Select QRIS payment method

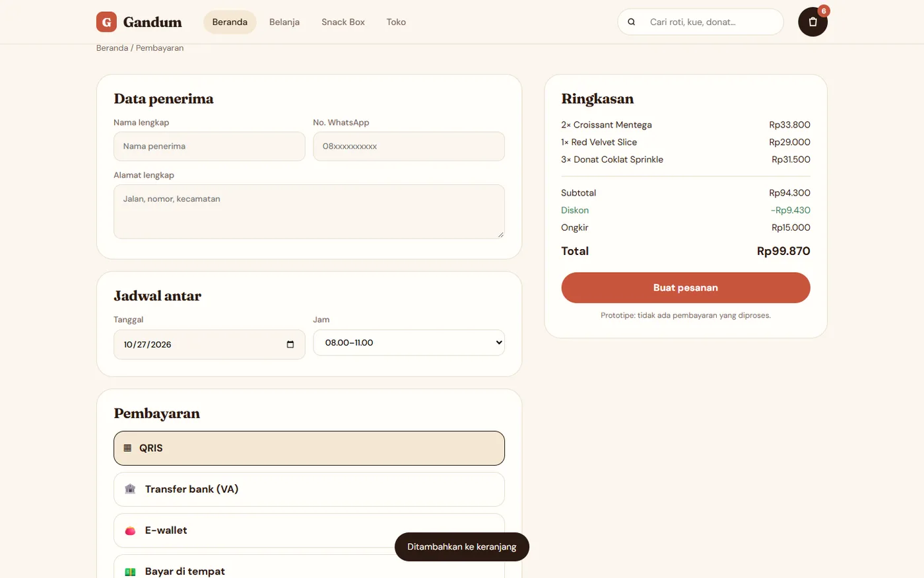click(309, 448)
